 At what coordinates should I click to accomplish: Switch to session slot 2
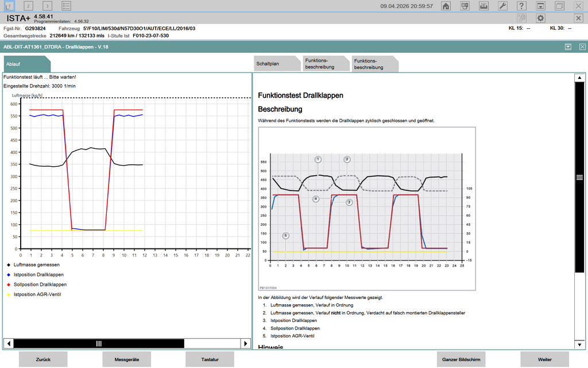pyautogui.click(x=29, y=6)
